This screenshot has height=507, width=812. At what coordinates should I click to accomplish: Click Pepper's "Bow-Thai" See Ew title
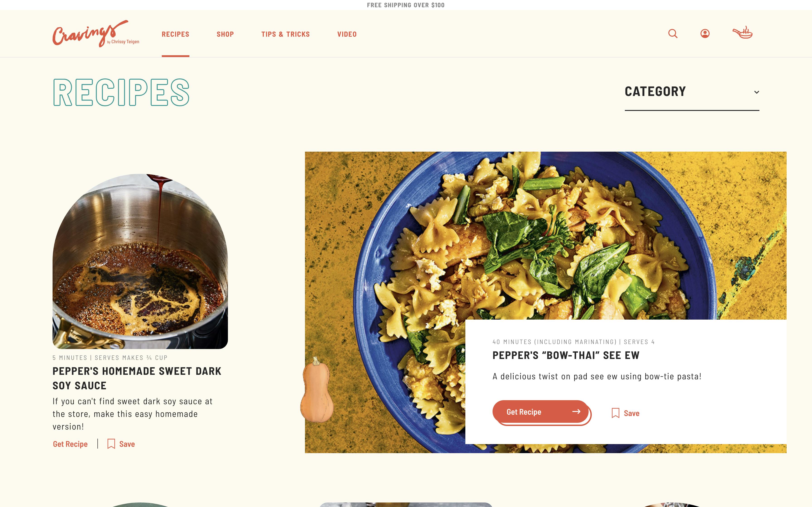tap(566, 355)
